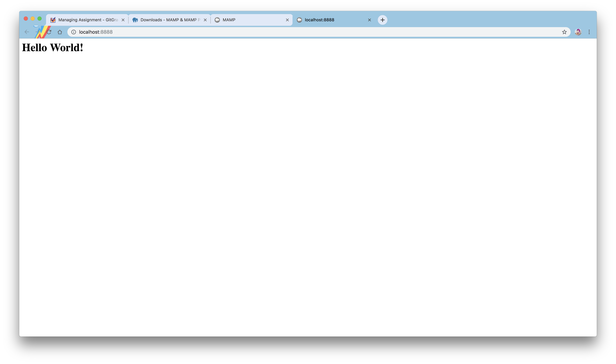
Task: Switch to Managing Assignment - GitGrade tab
Action: pyautogui.click(x=88, y=20)
